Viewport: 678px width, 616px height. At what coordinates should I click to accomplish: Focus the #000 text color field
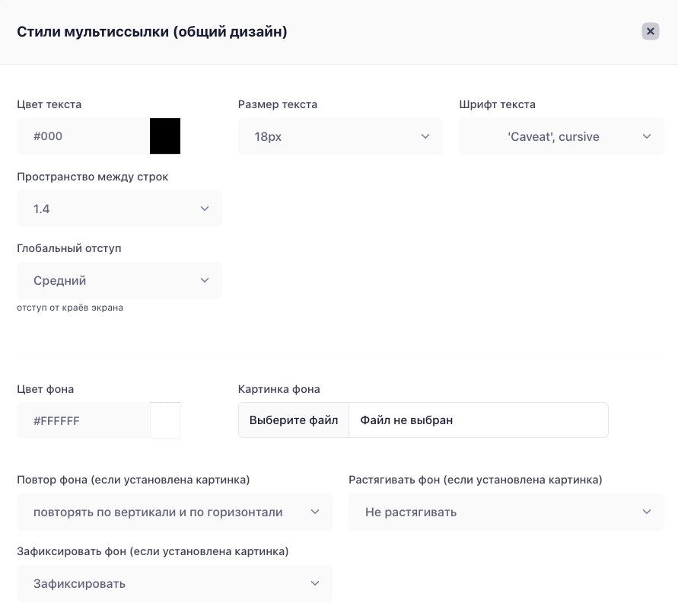[84, 136]
